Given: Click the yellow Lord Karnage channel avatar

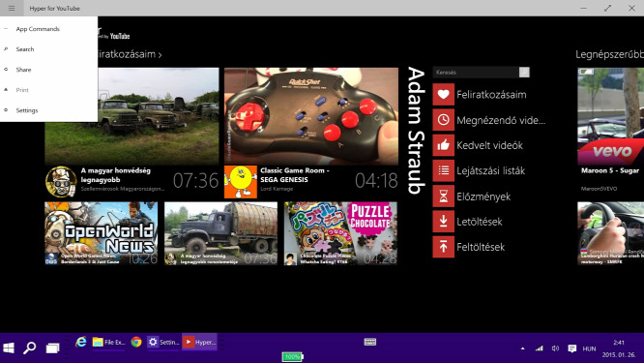Looking at the screenshot, I should click(241, 182).
